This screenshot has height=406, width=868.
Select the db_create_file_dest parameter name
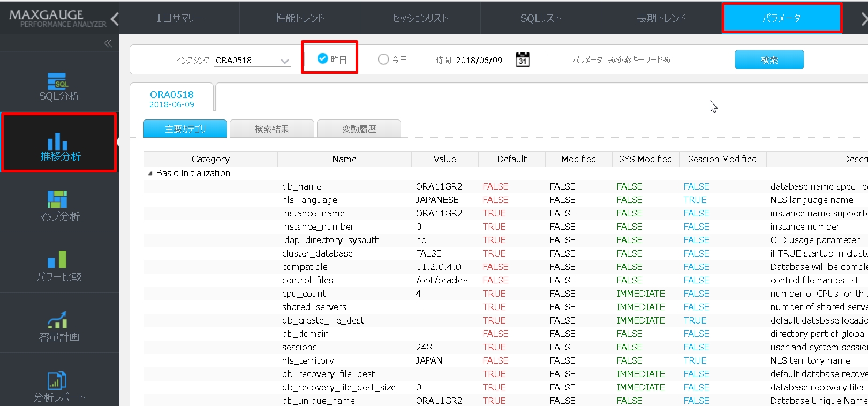coord(323,320)
